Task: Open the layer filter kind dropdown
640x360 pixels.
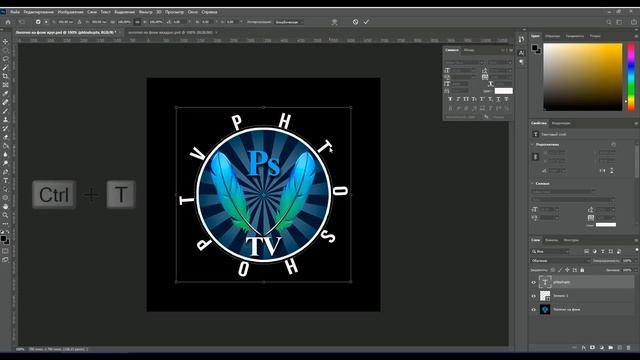Action: [551, 251]
